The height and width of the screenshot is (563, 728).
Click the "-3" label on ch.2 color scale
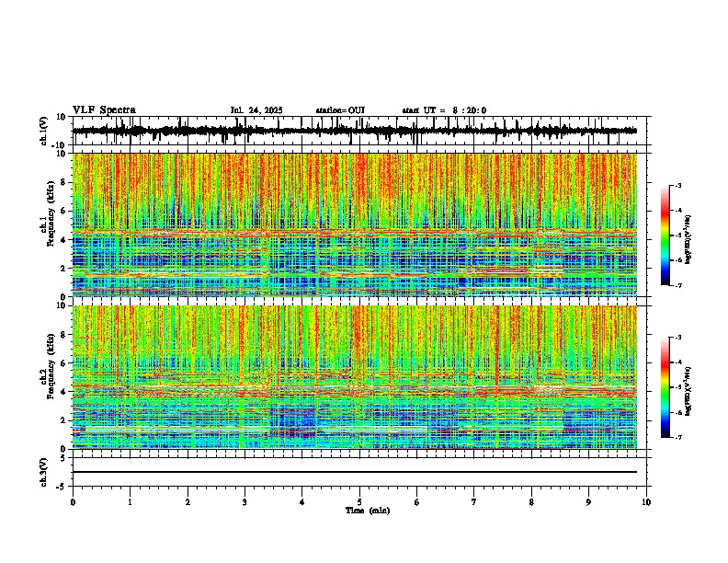tap(678, 338)
